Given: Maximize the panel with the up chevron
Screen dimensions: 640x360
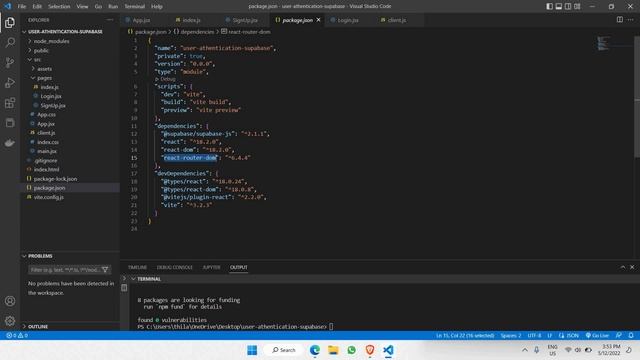Looking at the screenshot, I should click(623, 267).
